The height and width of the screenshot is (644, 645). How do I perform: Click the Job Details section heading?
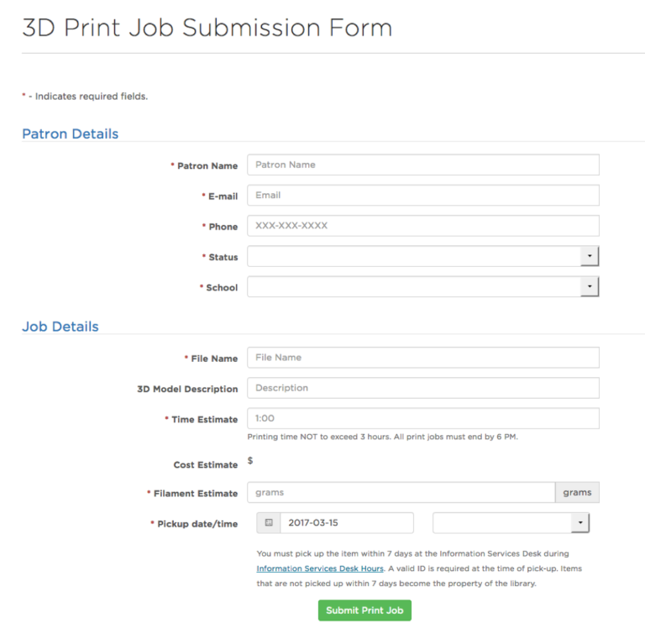point(60,327)
